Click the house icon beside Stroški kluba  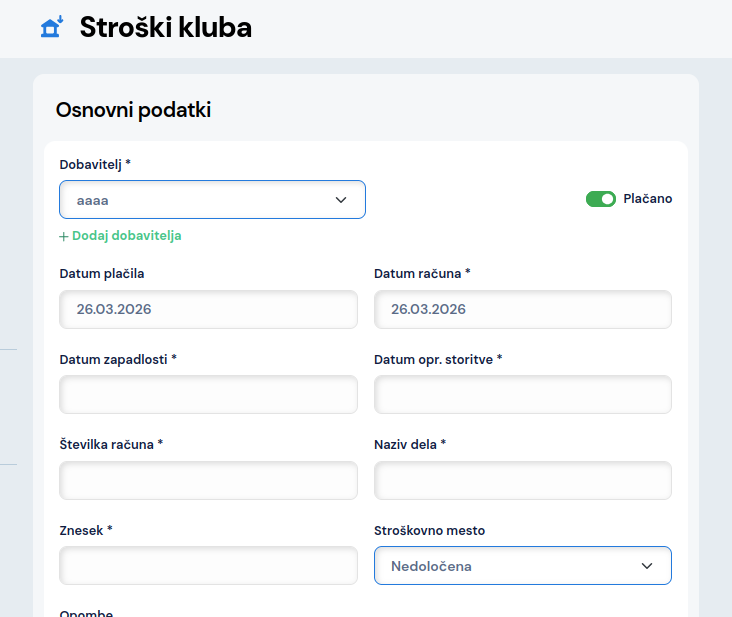click(x=51, y=27)
